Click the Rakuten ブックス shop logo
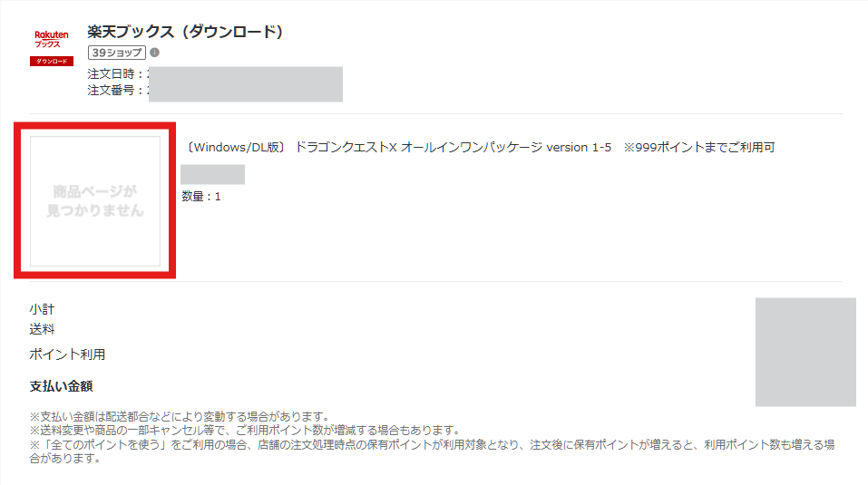 52,39
